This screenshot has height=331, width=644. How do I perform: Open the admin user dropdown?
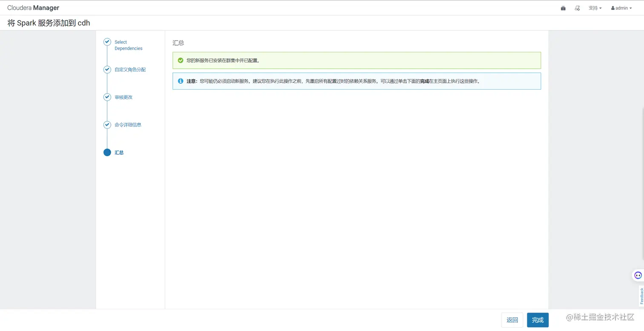coord(621,8)
